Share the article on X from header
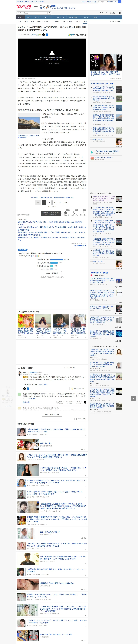 click(43, 35)
